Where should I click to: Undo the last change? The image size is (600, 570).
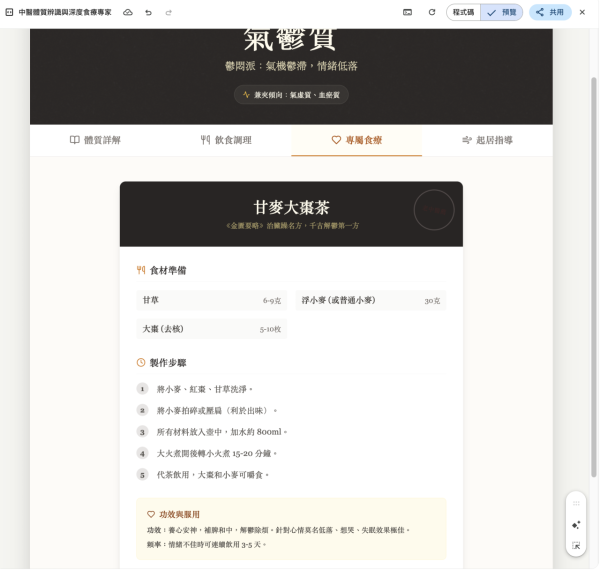(148, 13)
